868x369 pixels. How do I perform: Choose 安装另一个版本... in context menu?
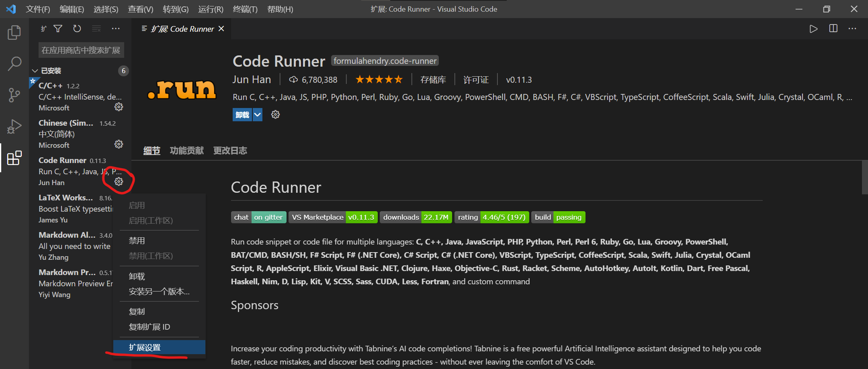(x=160, y=292)
